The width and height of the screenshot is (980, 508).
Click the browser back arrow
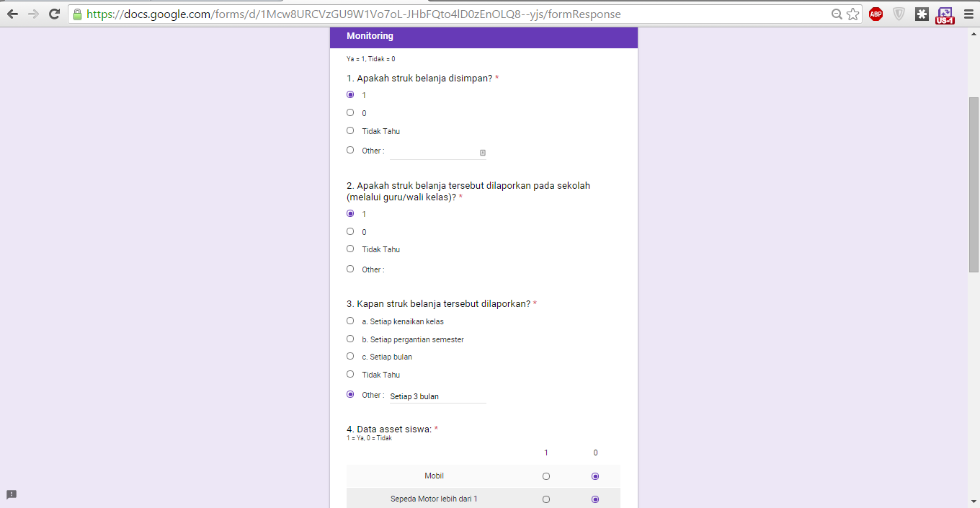12,14
